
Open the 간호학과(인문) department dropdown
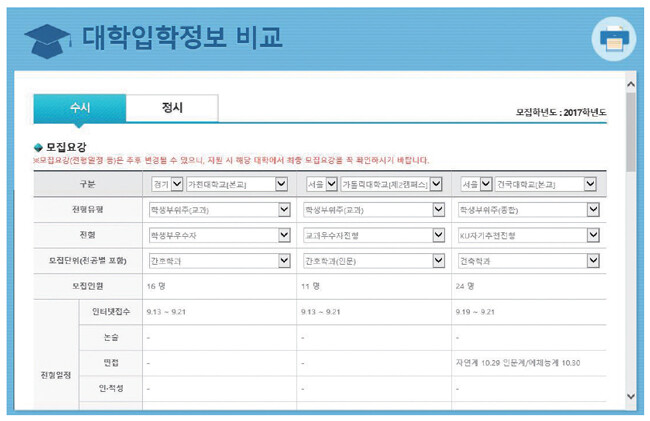[x=374, y=260]
